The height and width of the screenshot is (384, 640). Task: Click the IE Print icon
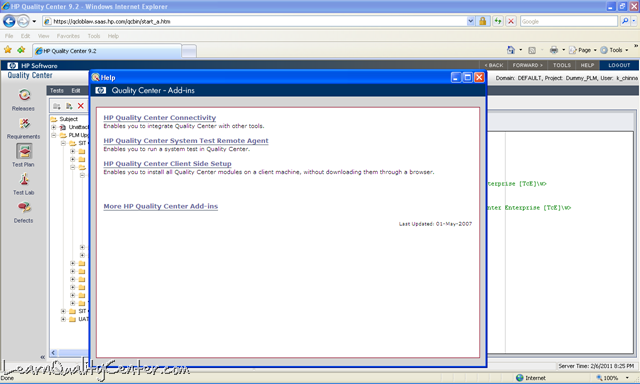[553, 50]
